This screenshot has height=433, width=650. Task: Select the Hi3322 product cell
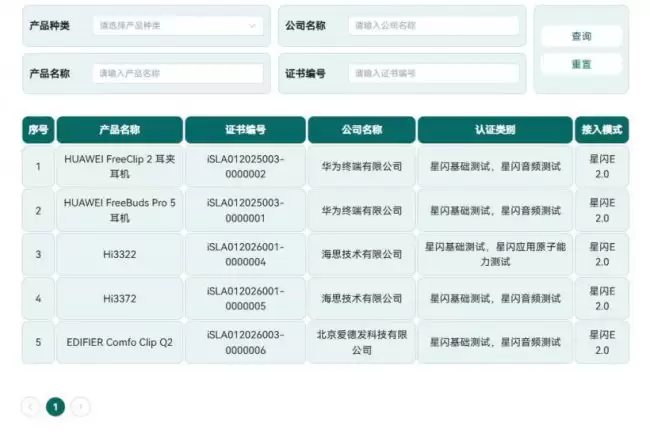click(x=120, y=254)
